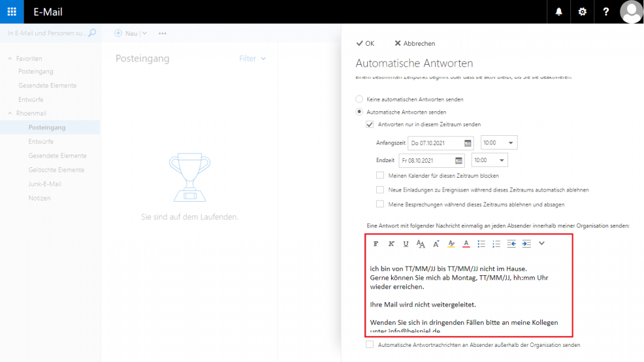
Task: Open the Junk-E-Mail folder
Action: click(45, 184)
